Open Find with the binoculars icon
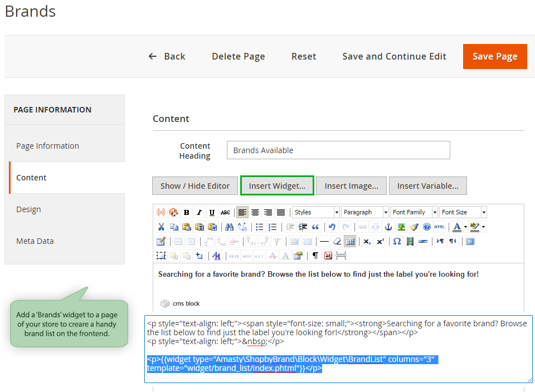Image resolution: width=535 pixels, height=392 pixels. pyautogui.click(x=229, y=227)
